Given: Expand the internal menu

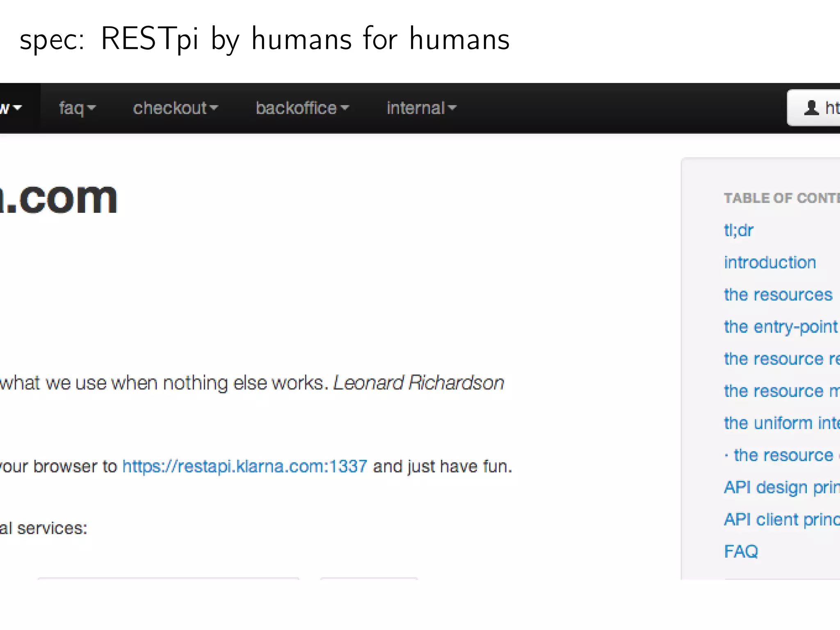Looking at the screenshot, I should click(422, 108).
